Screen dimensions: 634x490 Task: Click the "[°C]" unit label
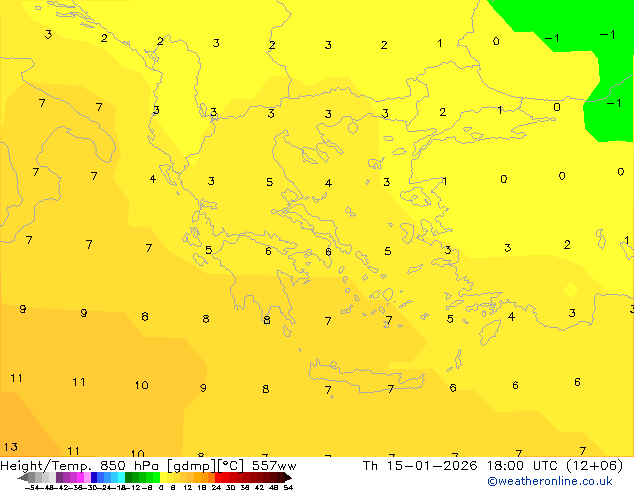point(231,465)
